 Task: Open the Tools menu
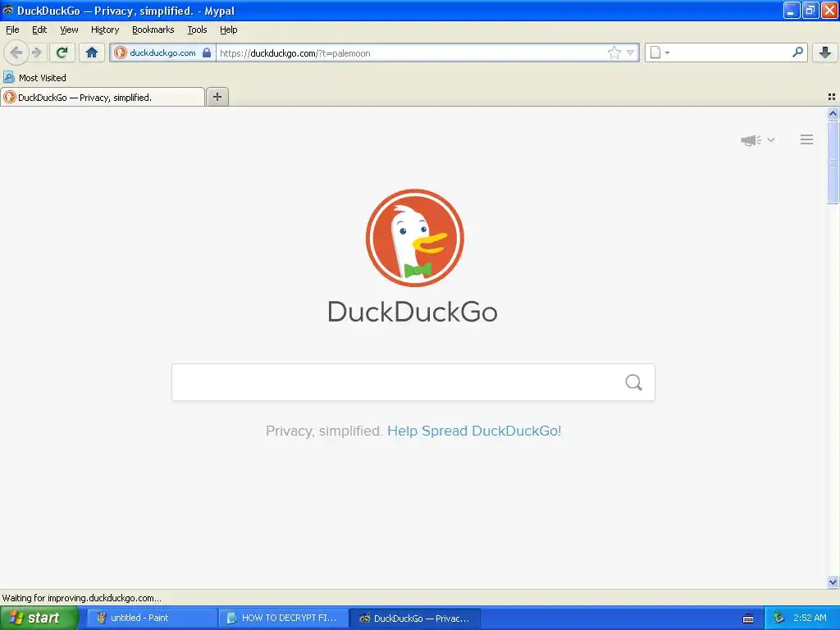197,30
